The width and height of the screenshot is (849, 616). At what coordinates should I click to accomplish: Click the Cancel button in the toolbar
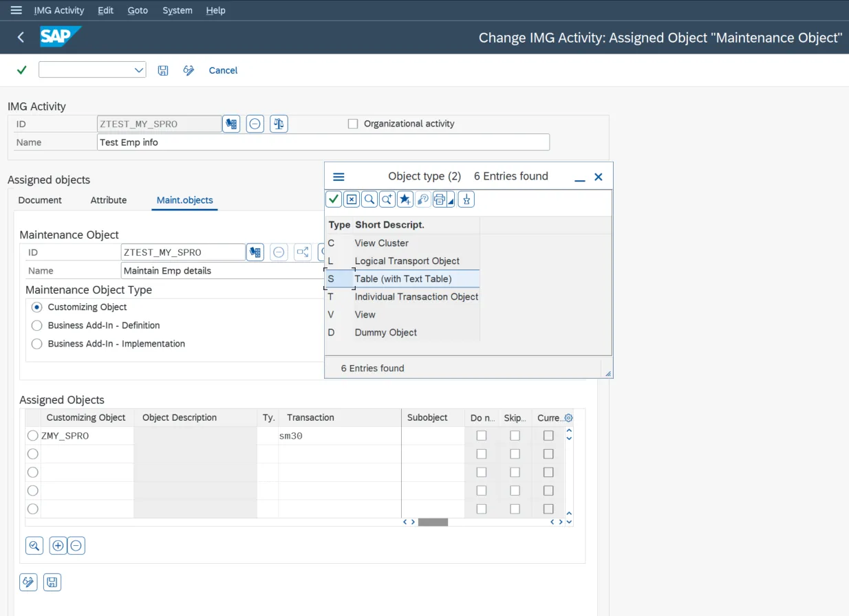pyautogui.click(x=222, y=69)
